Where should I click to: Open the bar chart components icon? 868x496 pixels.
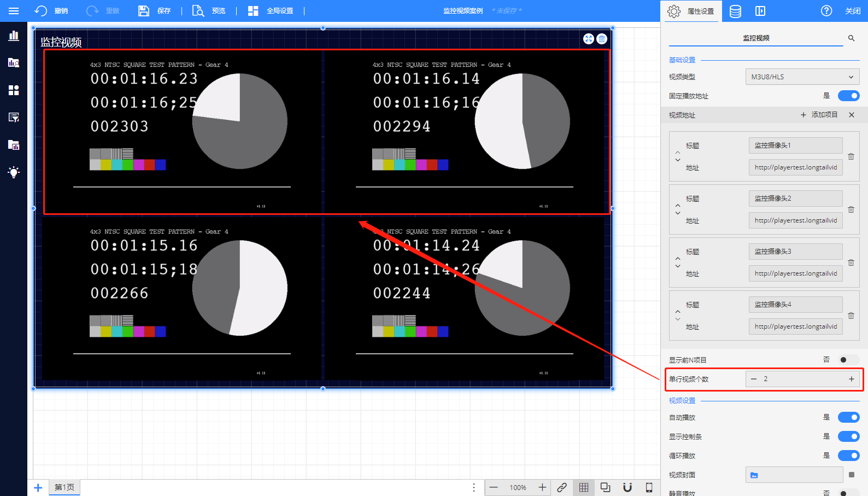(14, 36)
